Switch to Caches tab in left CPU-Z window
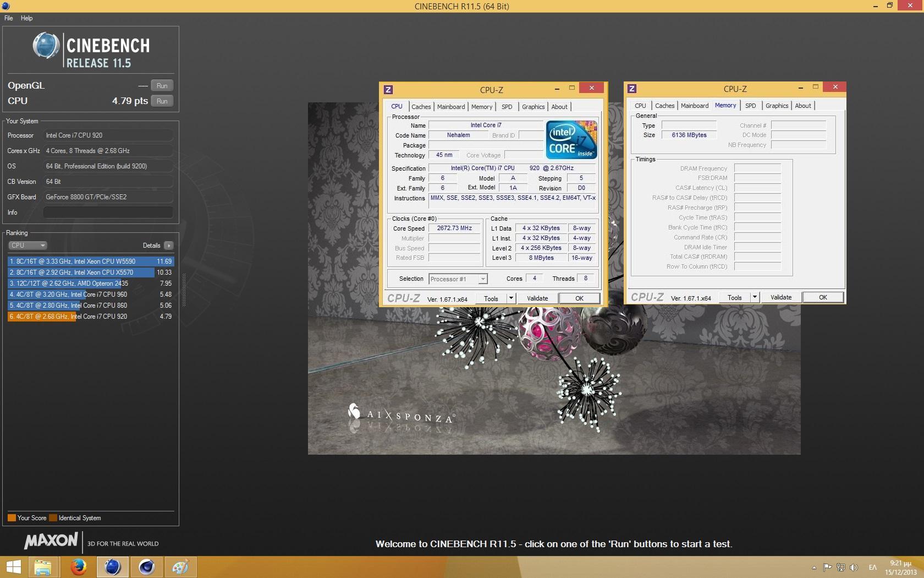924x578 pixels. click(421, 107)
